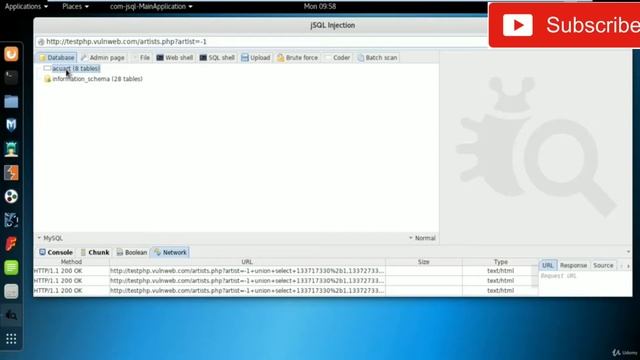Open the Chunk tab
The image size is (640, 360).
[95, 252]
